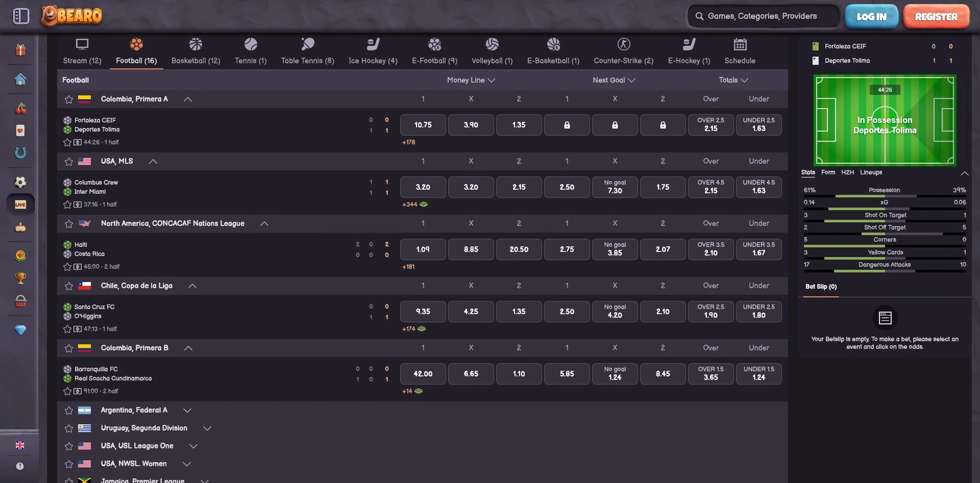Expand the USA, USL League One row
Viewport: 980px width, 483px height.
click(194, 446)
